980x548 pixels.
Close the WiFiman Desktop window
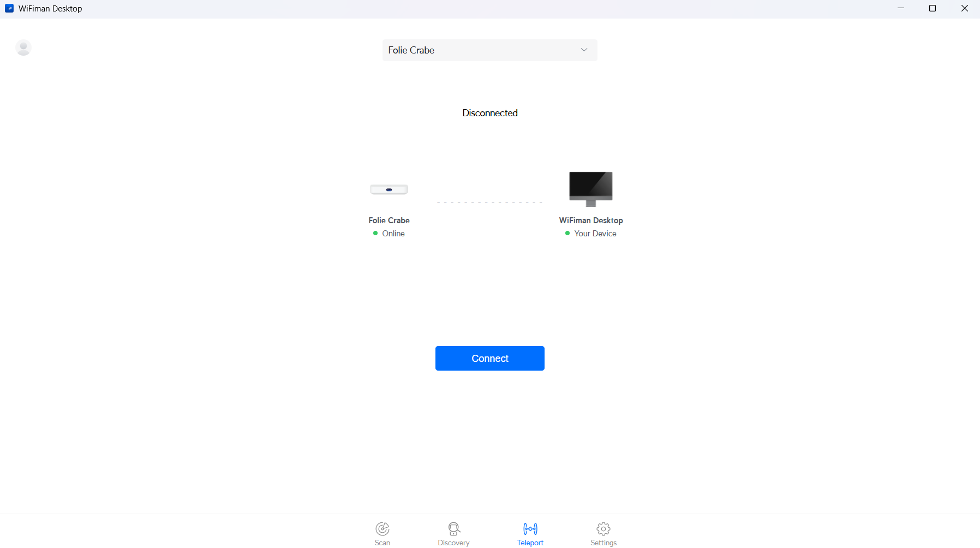964,9
